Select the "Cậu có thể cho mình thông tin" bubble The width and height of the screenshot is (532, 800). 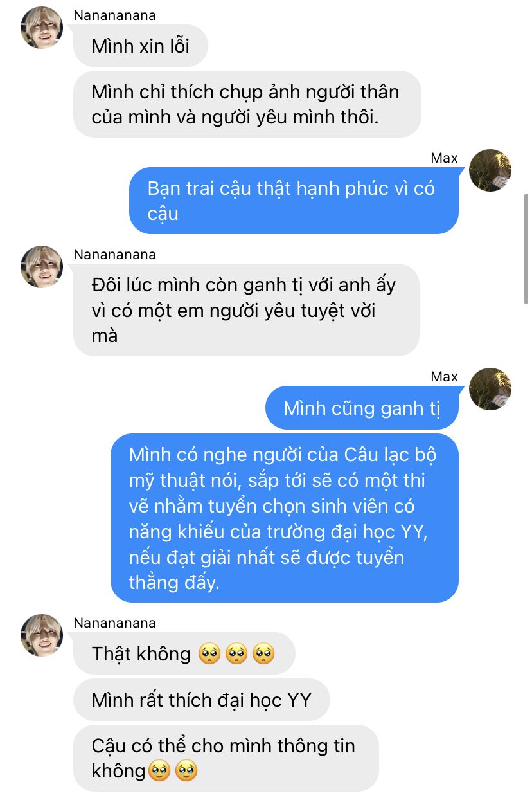click(226, 758)
